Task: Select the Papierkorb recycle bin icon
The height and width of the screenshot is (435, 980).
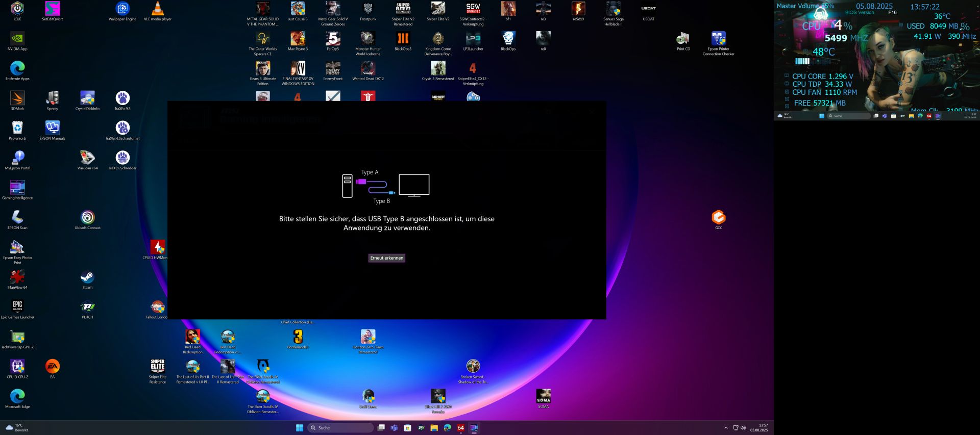Action: (17, 131)
